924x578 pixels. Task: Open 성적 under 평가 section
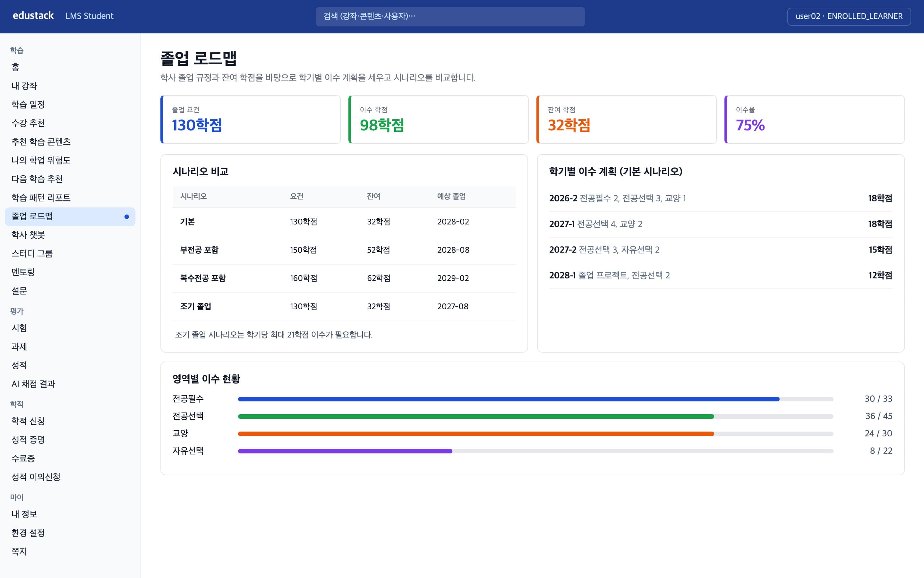[70, 365]
